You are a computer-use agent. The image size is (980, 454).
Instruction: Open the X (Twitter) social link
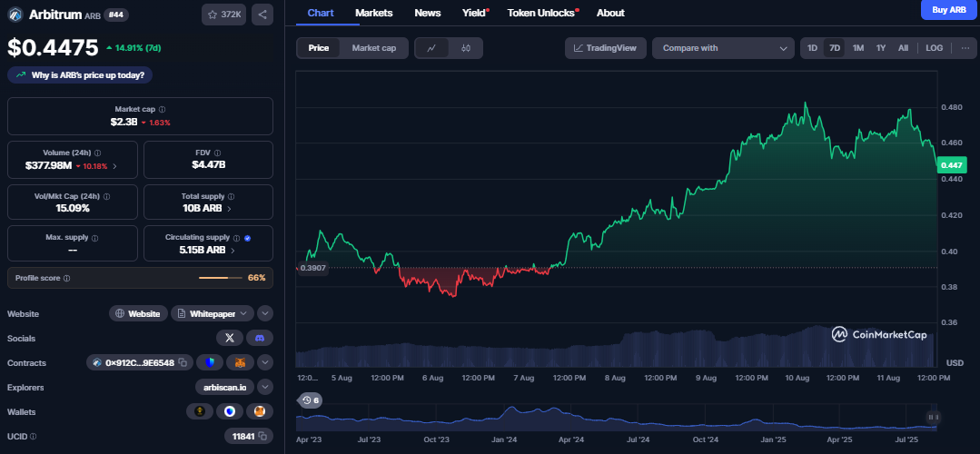tap(230, 338)
